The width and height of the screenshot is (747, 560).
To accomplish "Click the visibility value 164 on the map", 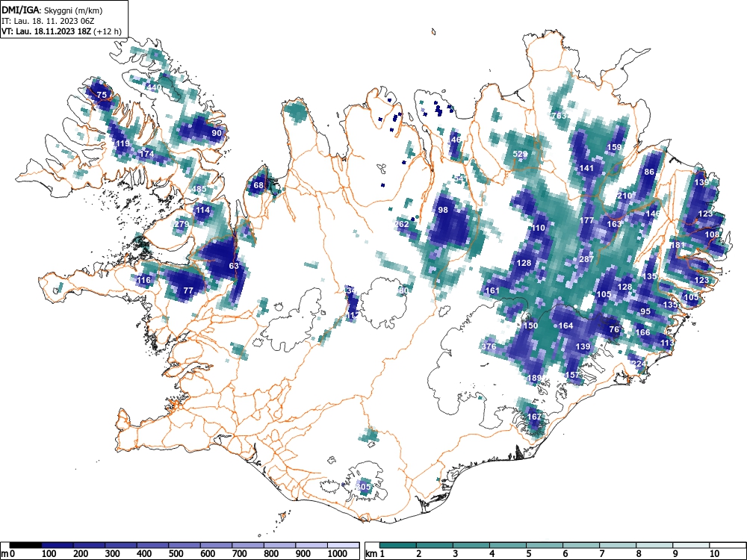I will [565, 326].
